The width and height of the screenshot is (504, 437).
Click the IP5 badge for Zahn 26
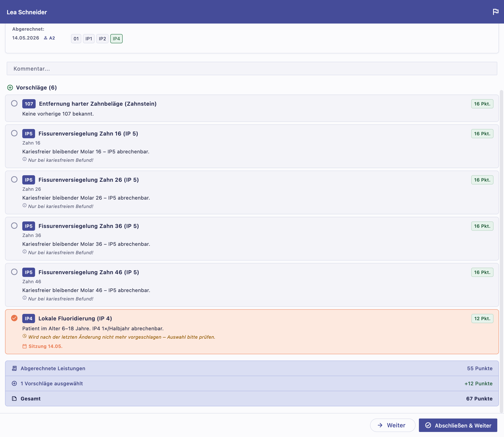[29, 180]
